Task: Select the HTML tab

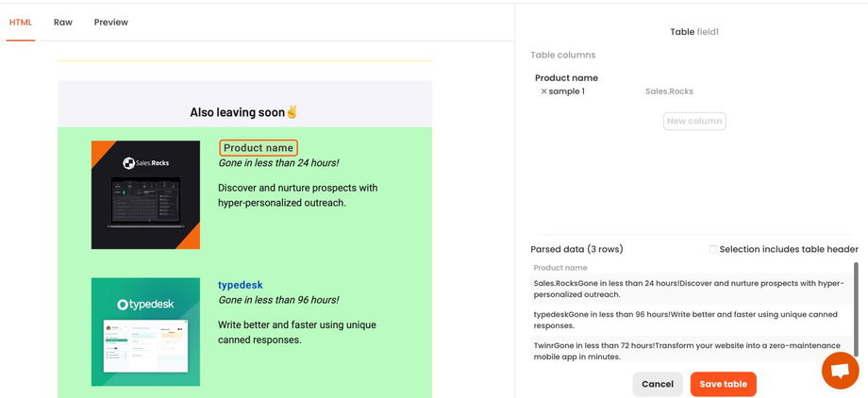Action: (21, 22)
